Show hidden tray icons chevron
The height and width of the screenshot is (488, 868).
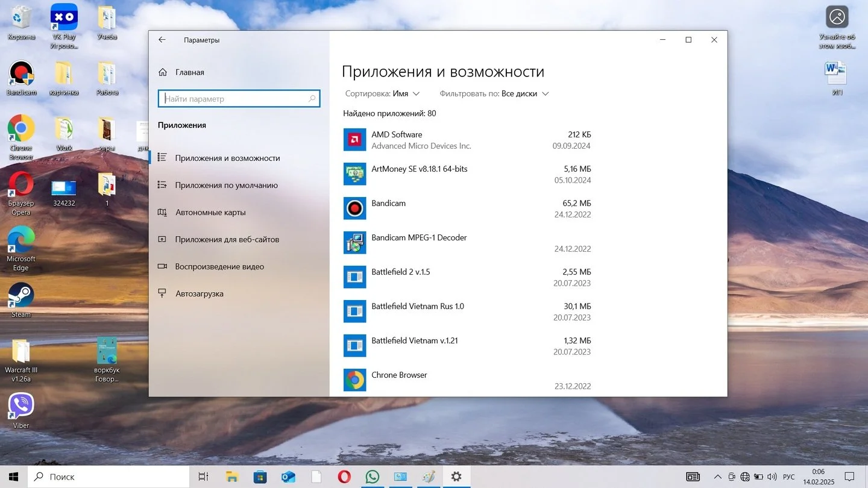coord(717,477)
